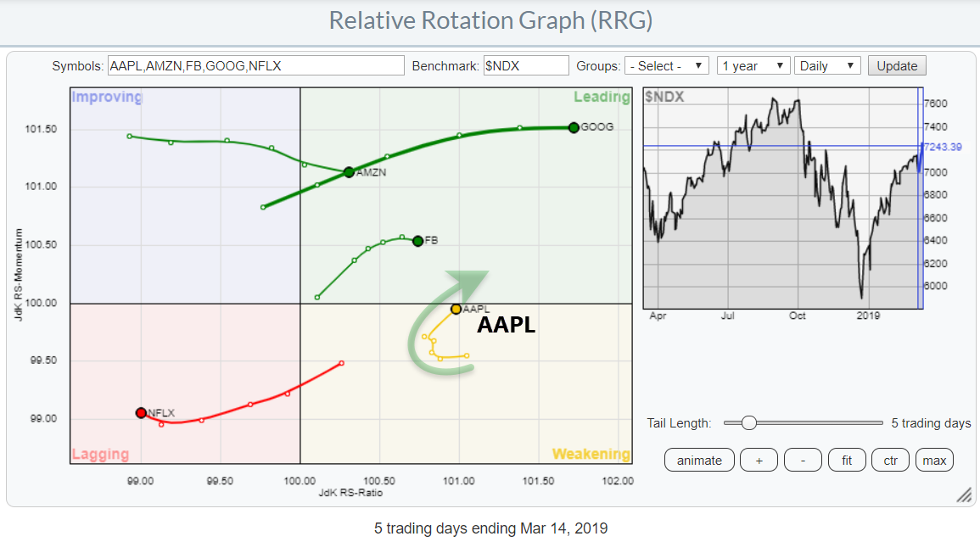Click the JdK RS-Momentum axis label
Viewport: 980px width, 542px height.
pyautogui.click(x=18, y=275)
